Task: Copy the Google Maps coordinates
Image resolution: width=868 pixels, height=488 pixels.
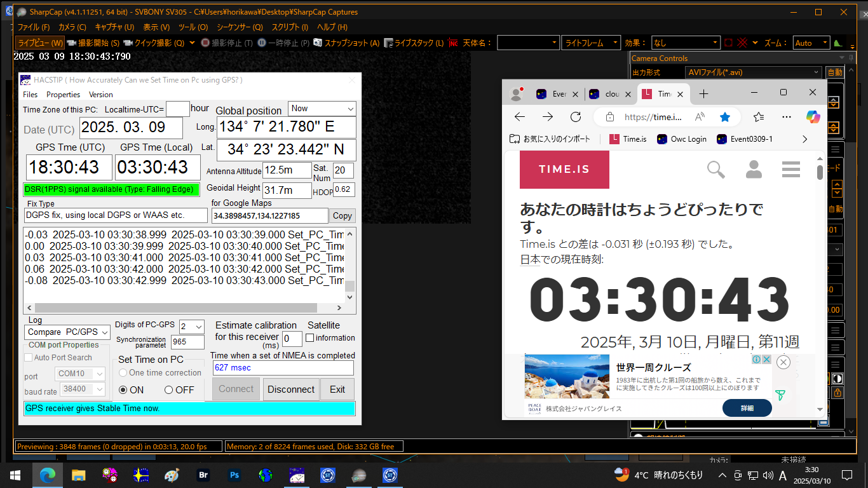Action: point(342,216)
